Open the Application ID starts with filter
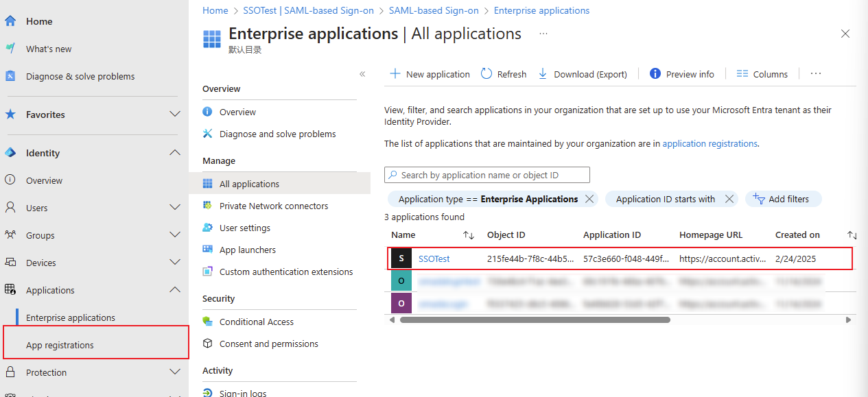Screen dimensions: 868x397 666,199
